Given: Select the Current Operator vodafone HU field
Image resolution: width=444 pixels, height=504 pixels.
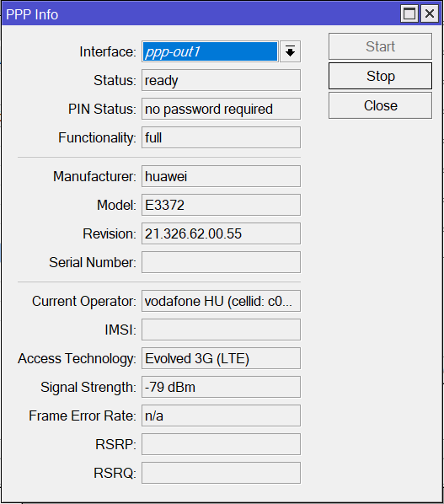Looking at the screenshot, I should (221, 301).
